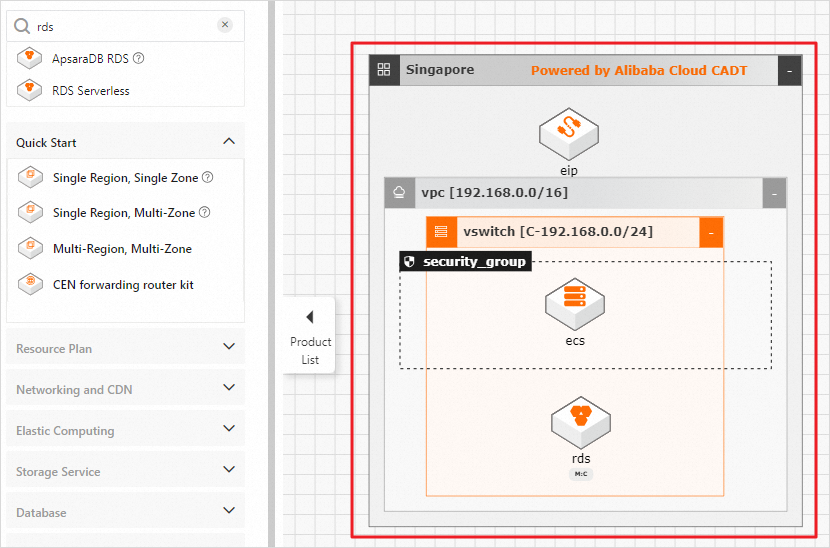Select the RDS Serverless product icon

(30, 90)
